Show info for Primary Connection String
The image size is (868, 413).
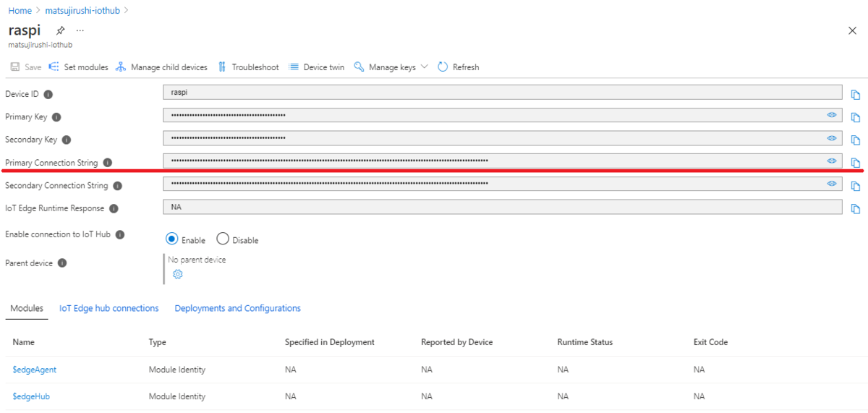tap(108, 163)
